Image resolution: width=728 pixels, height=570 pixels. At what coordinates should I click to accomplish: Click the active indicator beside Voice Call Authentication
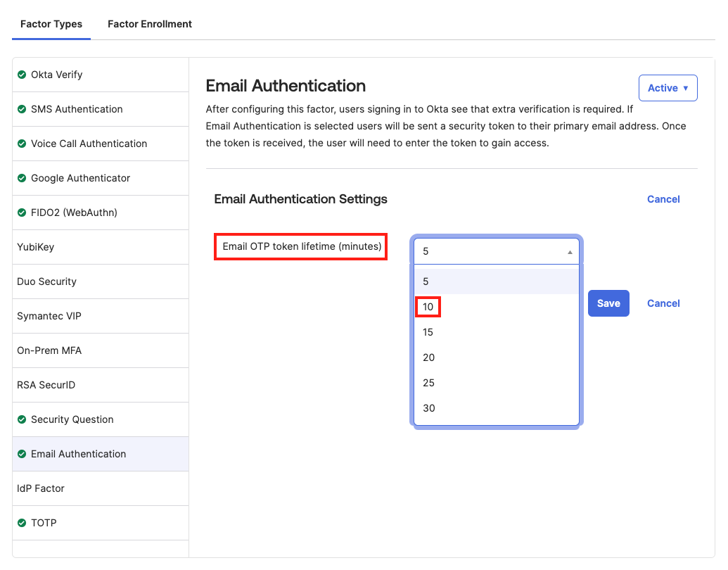[20, 144]
